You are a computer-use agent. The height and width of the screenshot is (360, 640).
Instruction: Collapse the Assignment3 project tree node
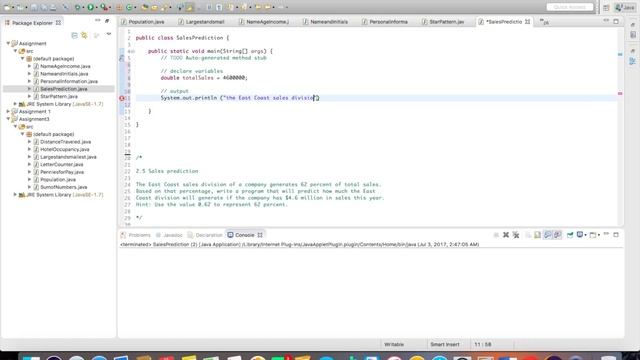pyautogui.click(x=8, y=119)
